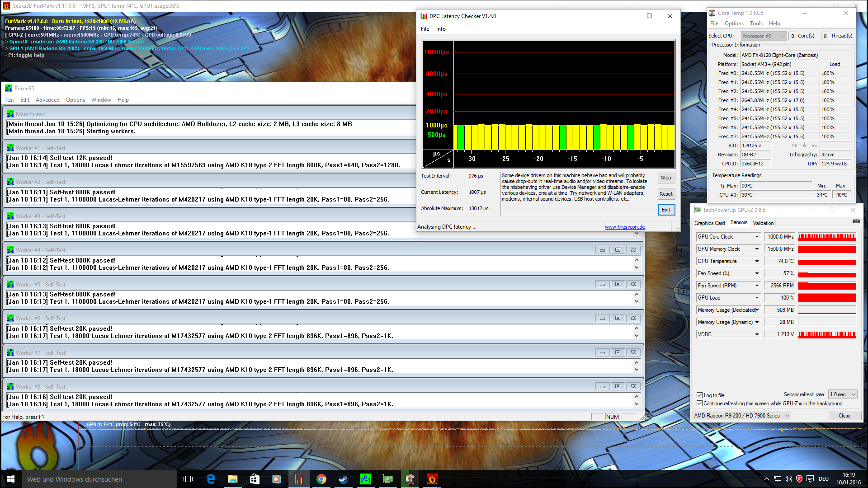Uncheck Continue refreshing in background option

pos(700,404)
